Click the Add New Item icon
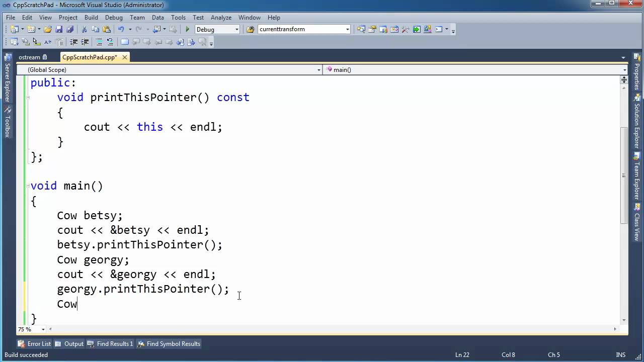This screenshot has width=644, height=362. [x=31, y=29]
